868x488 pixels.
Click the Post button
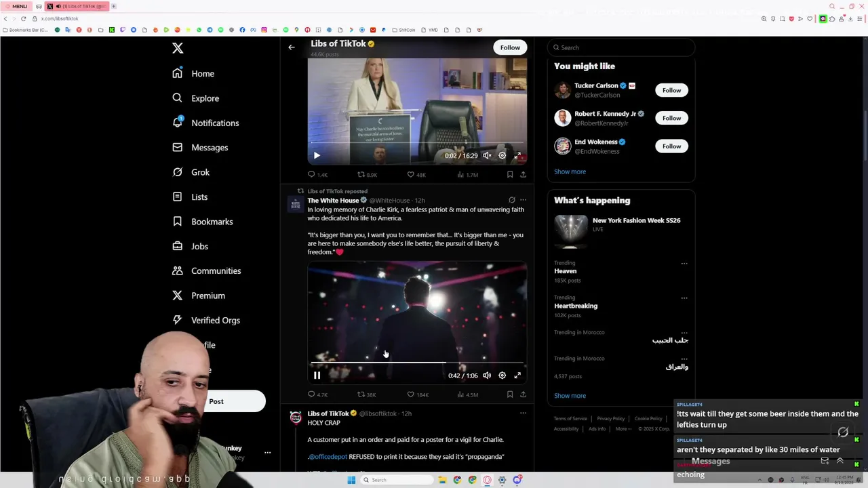[216, 401]
